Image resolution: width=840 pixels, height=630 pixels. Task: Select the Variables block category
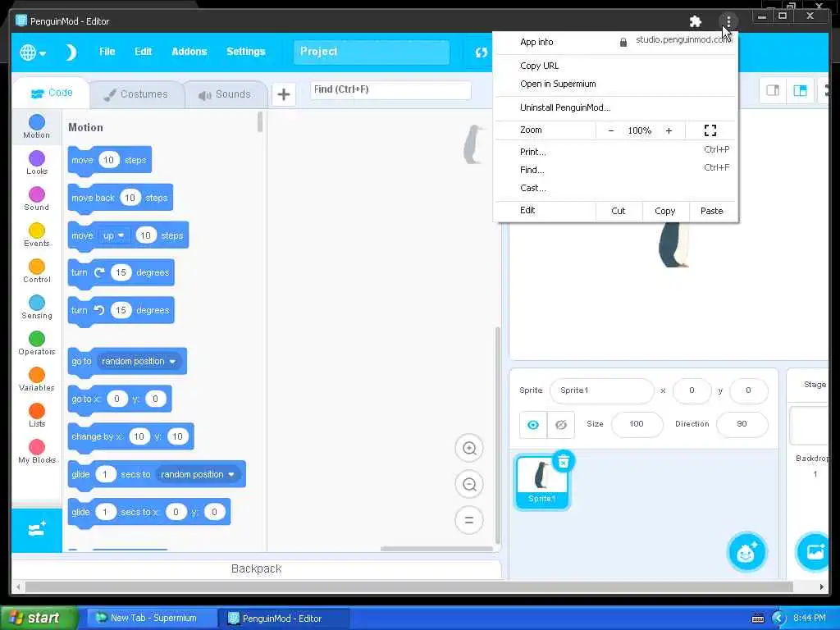[x=36, y=379]
